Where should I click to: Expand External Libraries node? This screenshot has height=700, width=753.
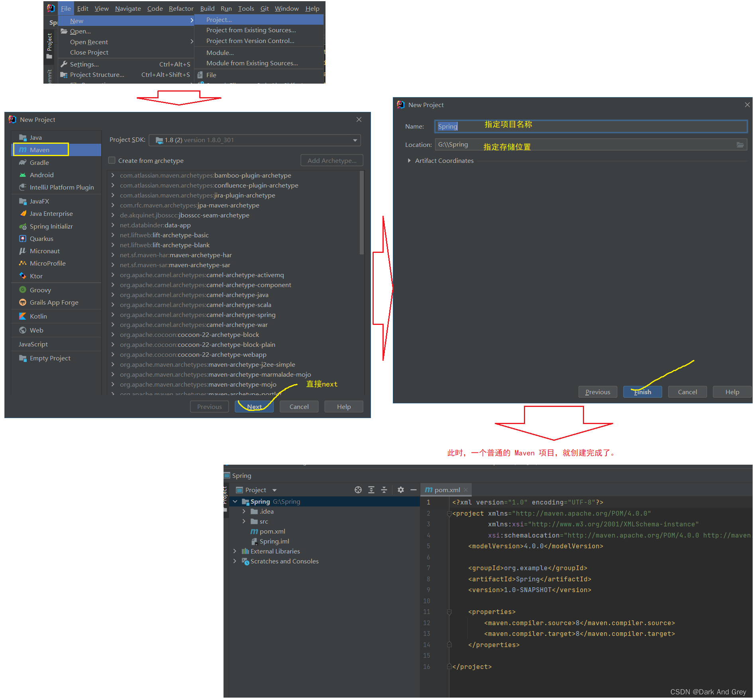click(235, 551)
